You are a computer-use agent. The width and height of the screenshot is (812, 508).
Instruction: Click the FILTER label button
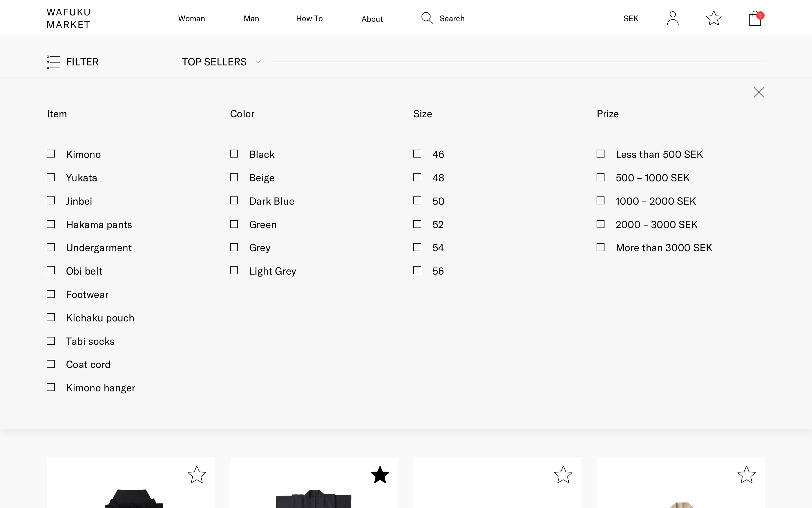point(83,62)
